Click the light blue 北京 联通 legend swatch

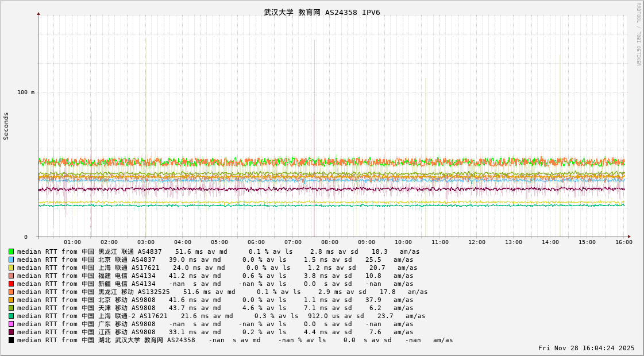point(11,260)
